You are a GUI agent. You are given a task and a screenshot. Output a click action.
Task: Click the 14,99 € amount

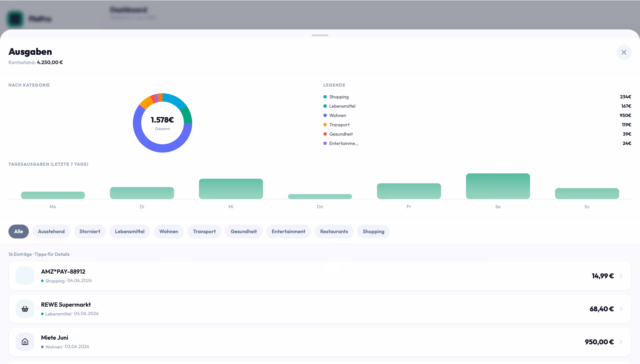603,276
